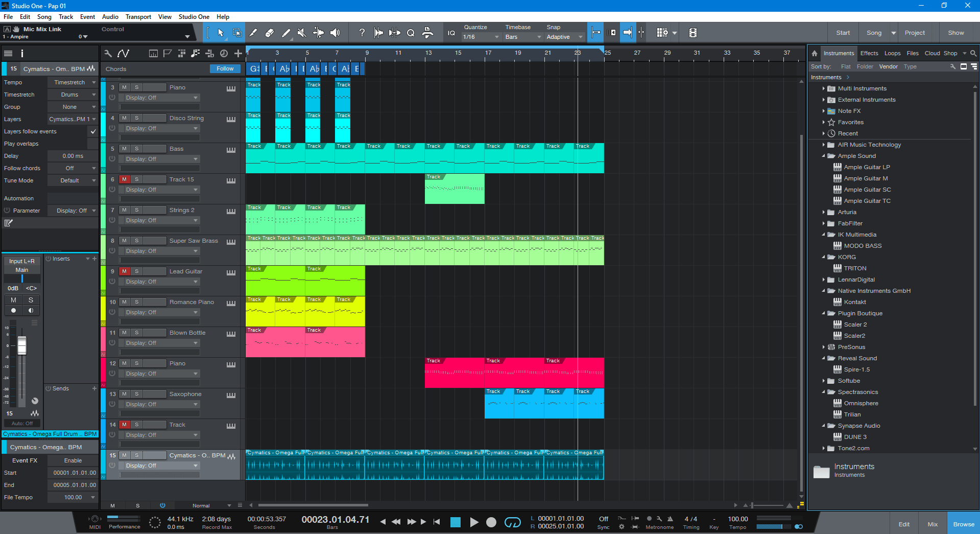Open the Mix console button
The width and height of the screenshot is (980, 534).
click(x=933, y=524)
